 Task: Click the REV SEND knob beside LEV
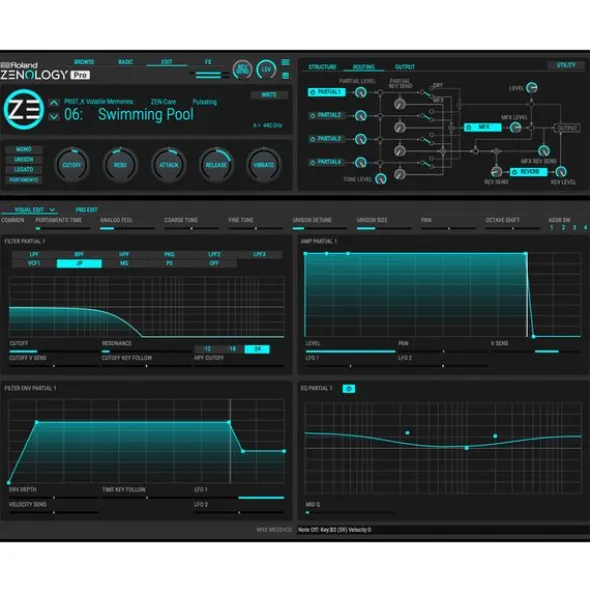[242, 69]
